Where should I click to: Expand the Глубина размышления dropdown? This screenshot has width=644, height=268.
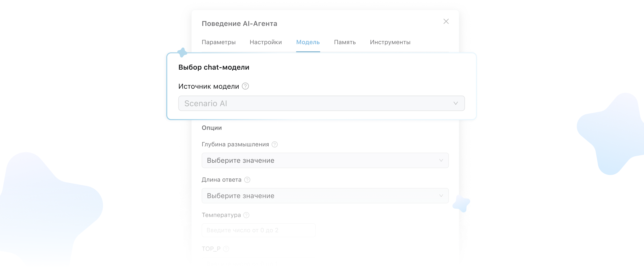325,160
